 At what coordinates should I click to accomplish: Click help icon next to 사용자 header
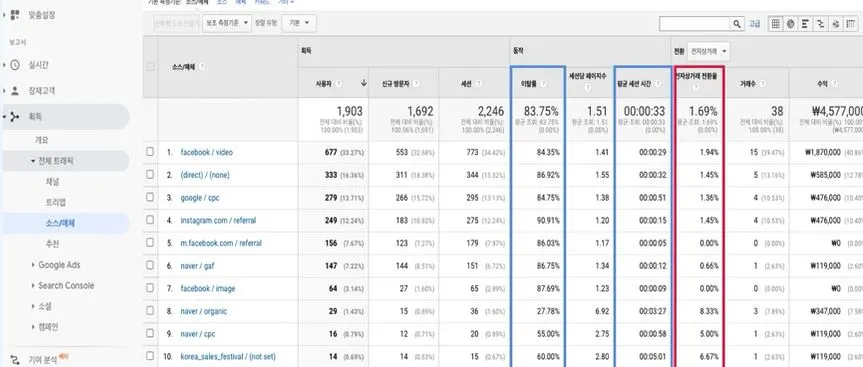pos(338,84)
